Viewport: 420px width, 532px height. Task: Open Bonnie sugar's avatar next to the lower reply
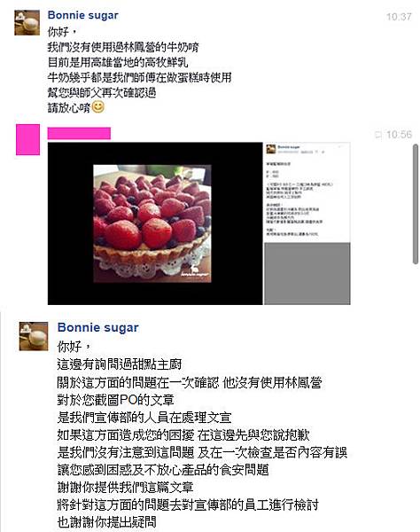(34, 336)
